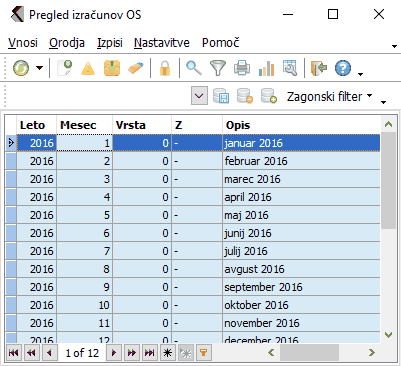The image size is (401, 366).
Task: Click the exit door icon
Action: tap(319, 68)
